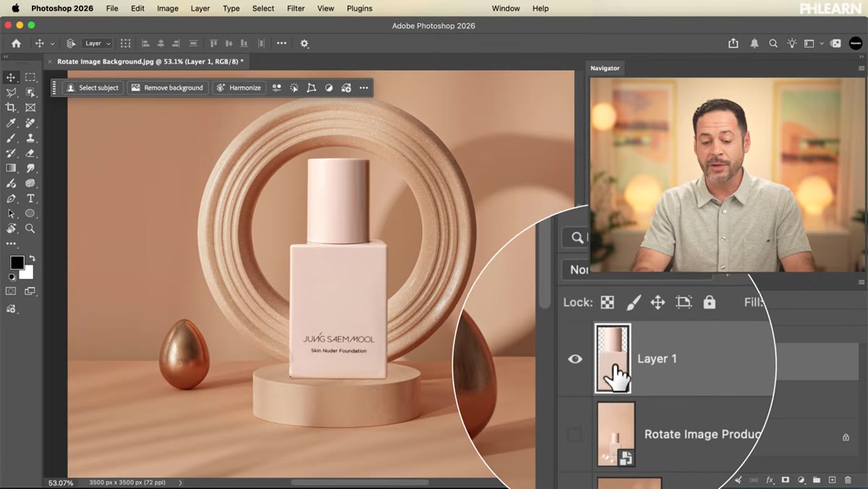Toggle Quick Mask mode

(11, 291)
